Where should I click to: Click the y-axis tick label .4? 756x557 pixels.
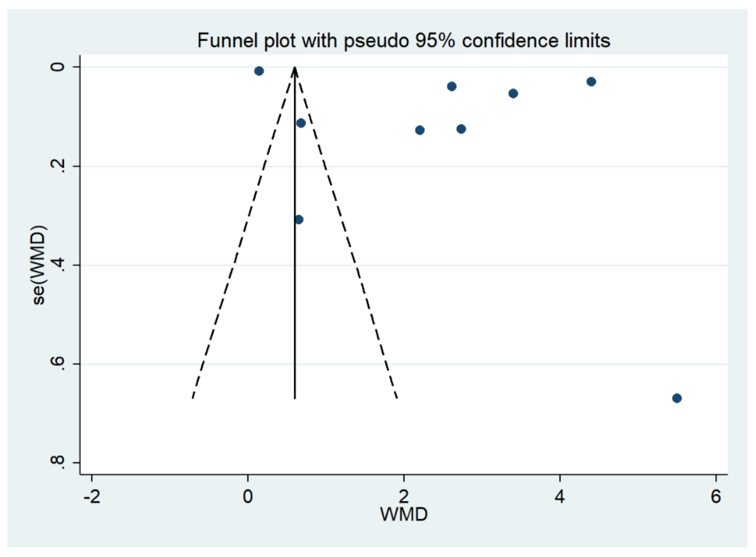pyautogui.click(x=58, y=265)
